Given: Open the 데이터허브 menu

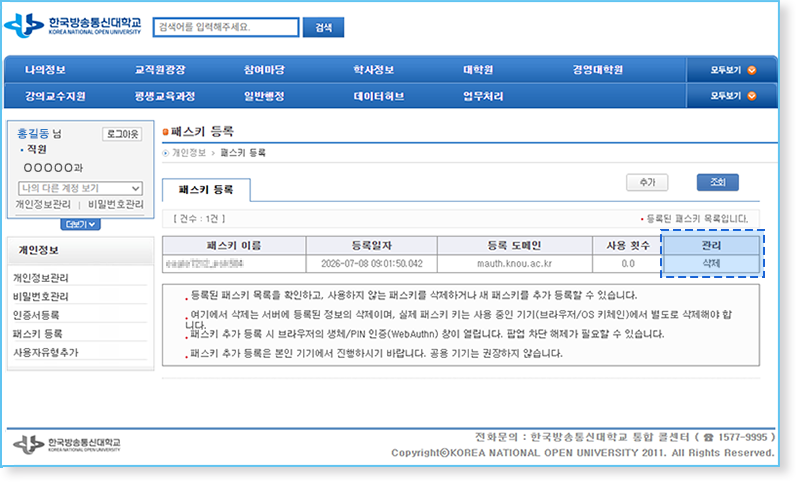Looking at the screenshot, I should tap(379, 96).
